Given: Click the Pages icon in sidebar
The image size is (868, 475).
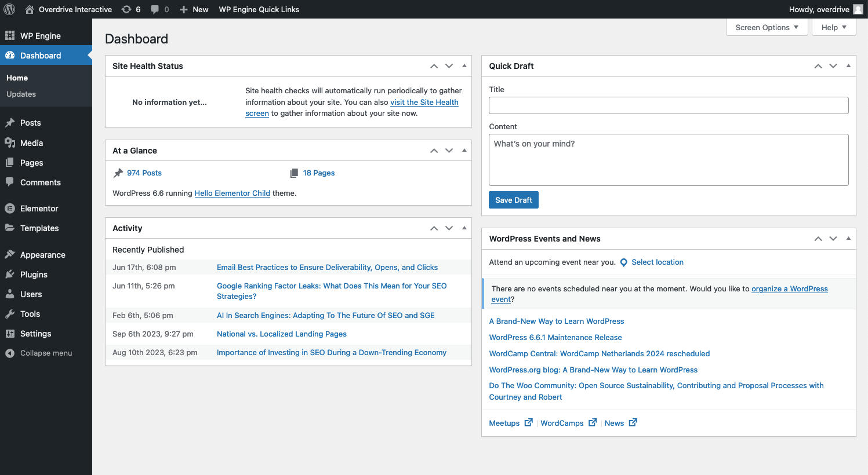Looking at the screenshot, I should click(10, 163).
